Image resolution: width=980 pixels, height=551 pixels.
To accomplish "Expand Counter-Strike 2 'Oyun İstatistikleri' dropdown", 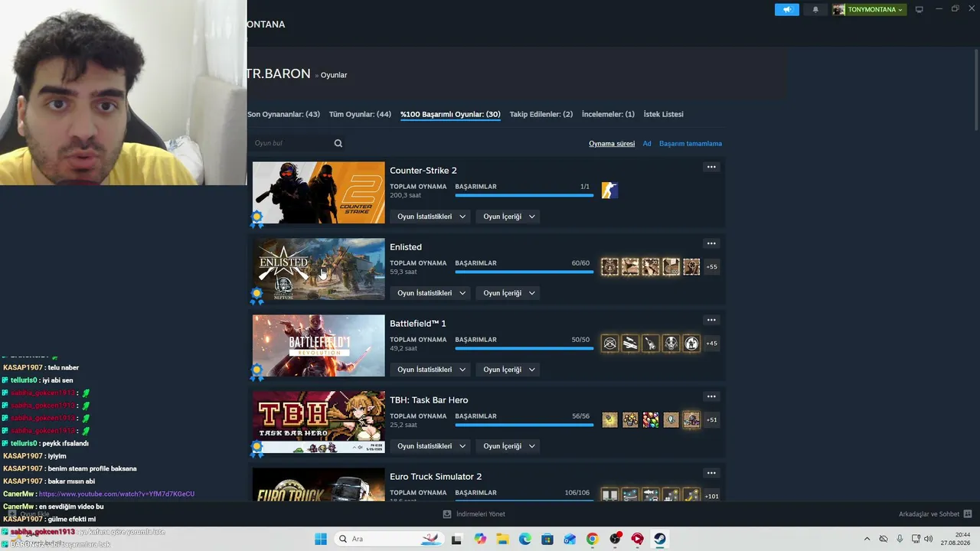I will [x=432, y=217].
